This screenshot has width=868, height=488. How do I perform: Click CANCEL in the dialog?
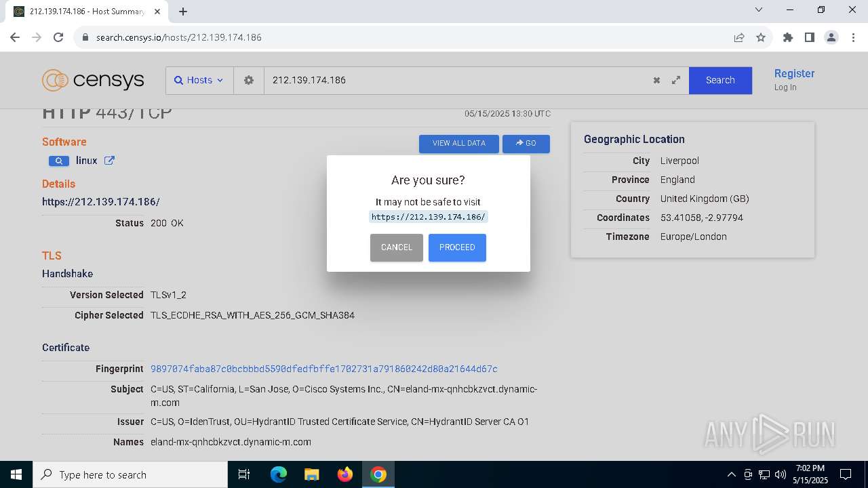coord(397,247)
